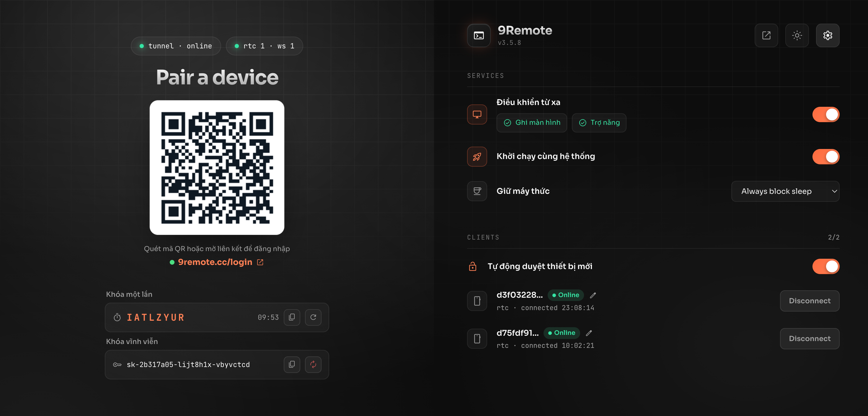This screenshot has width=868, height=416.
Task: Click the pairing QR code
Action: [217, 167]
